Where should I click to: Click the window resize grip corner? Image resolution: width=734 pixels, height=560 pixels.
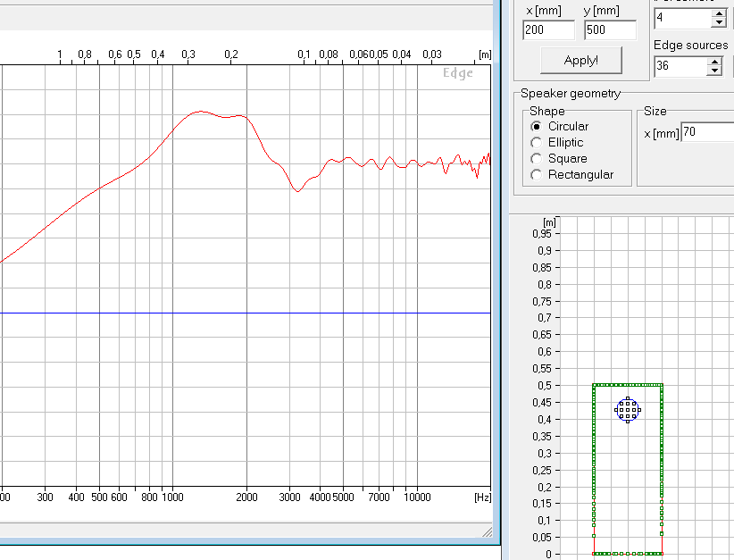click(x=488, y=532)
